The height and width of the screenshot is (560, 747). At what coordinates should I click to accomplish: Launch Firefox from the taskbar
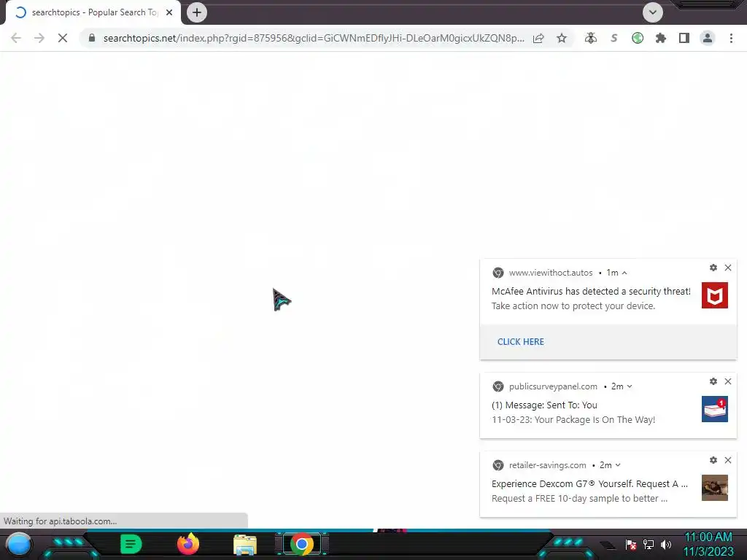pos(188,544)
